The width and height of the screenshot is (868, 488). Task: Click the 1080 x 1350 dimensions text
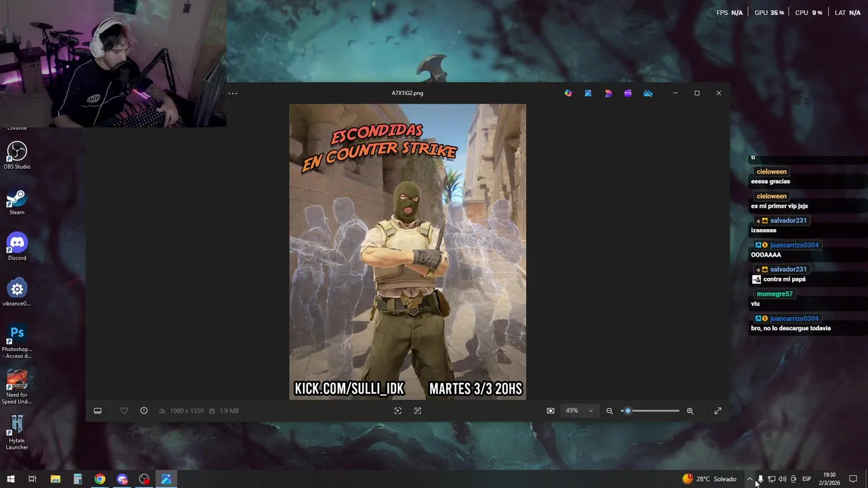click(186, 411)
